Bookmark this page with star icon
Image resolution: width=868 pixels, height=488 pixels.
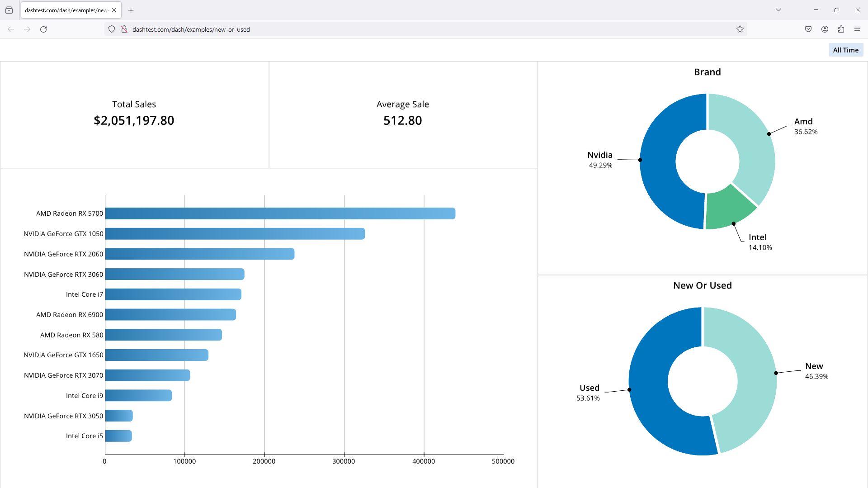click(x=740, y=29)
